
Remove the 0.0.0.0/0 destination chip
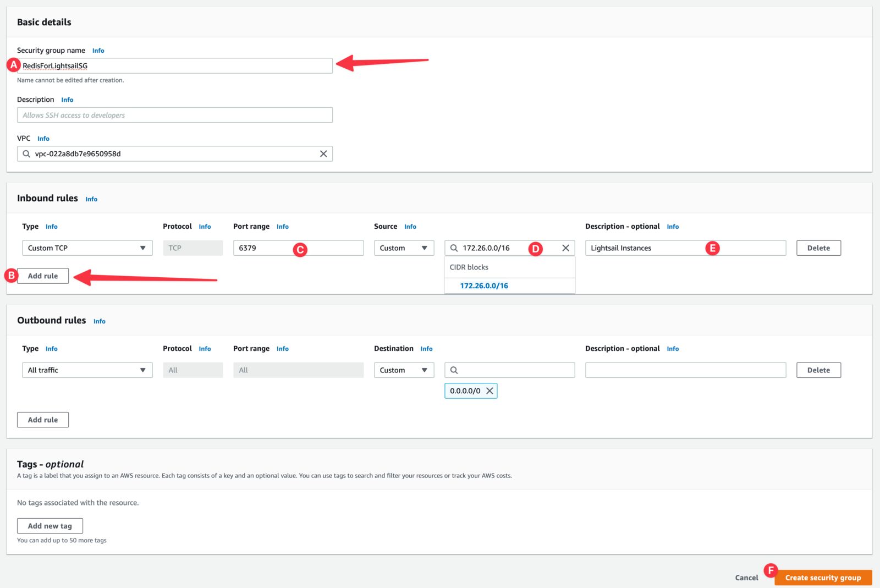pyautogui.click(x=490, y=391)
